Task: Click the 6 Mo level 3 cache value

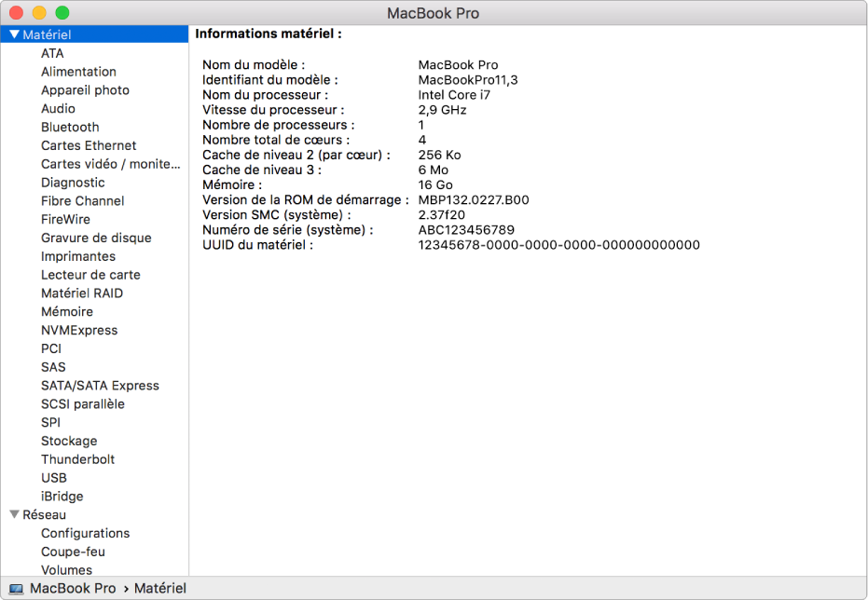Action: [x=433, y=170]
